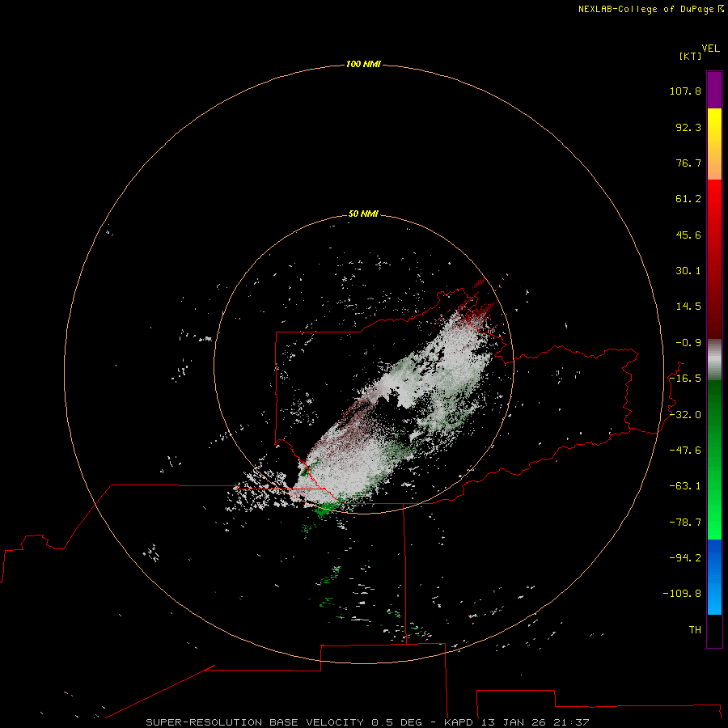Click the 45.6 legend value

688,235
